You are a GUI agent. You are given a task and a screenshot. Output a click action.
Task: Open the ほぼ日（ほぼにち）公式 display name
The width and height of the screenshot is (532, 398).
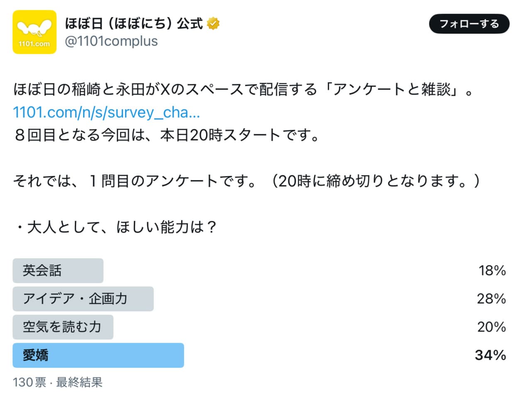(134, 24)
